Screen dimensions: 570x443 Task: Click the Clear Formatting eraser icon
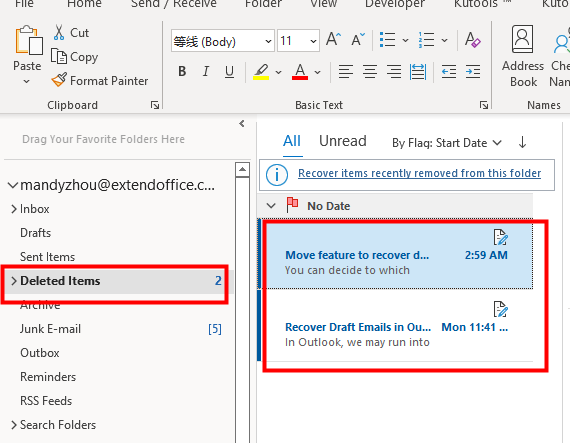pos(473,40)
